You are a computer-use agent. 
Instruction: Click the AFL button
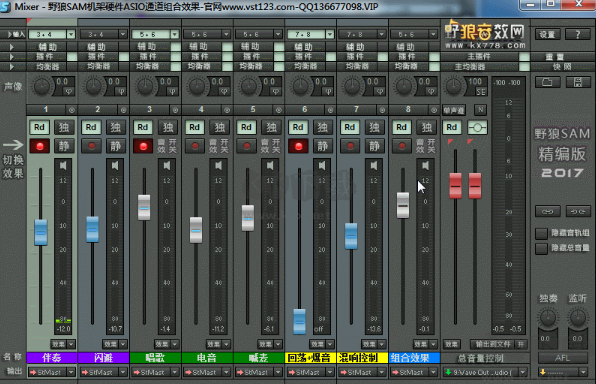[563, 358]
